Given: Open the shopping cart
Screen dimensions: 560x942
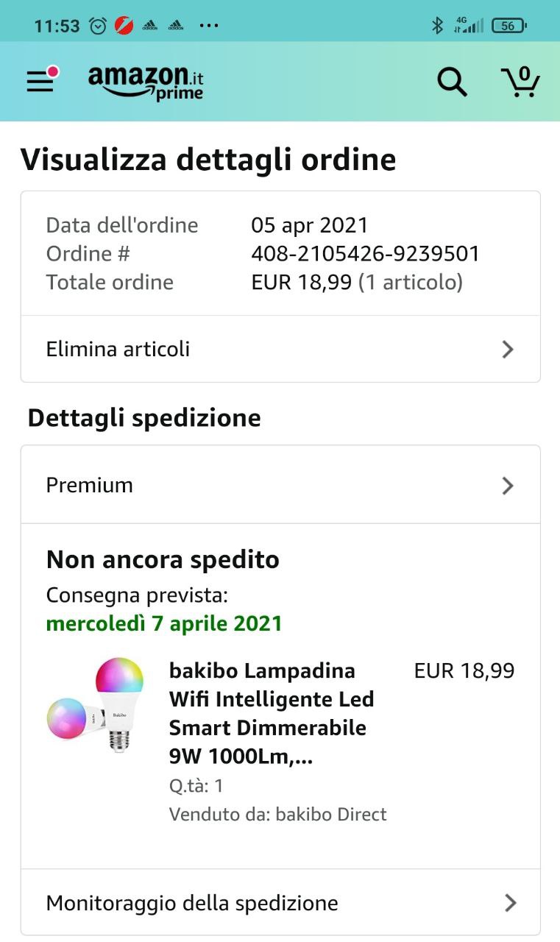Looking at the screenshot, I should tap(520, 82).
